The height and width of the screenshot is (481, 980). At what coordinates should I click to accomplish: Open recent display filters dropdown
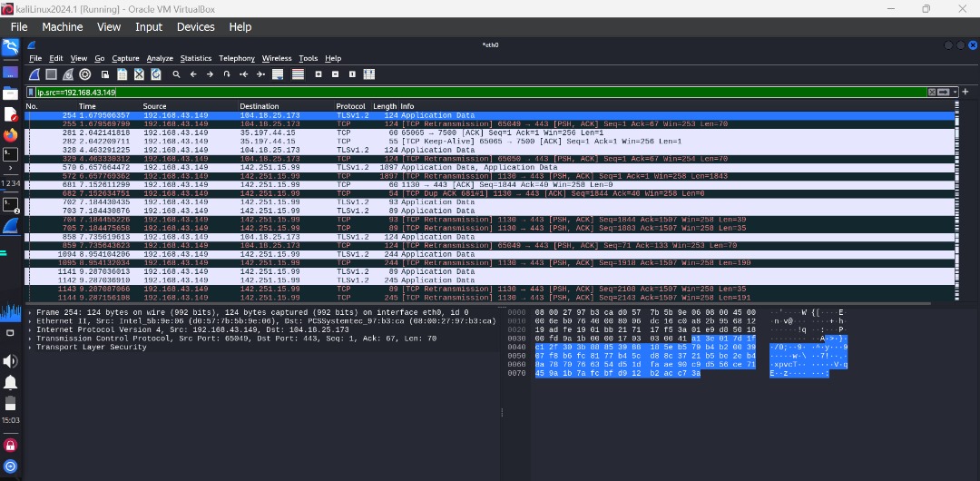click(955, 92)
